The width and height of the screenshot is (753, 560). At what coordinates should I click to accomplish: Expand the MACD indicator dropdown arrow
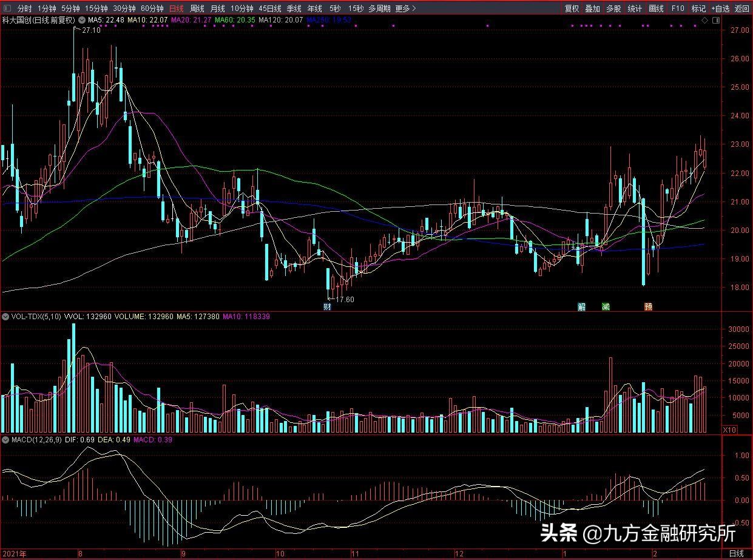[x=6, y=439]
